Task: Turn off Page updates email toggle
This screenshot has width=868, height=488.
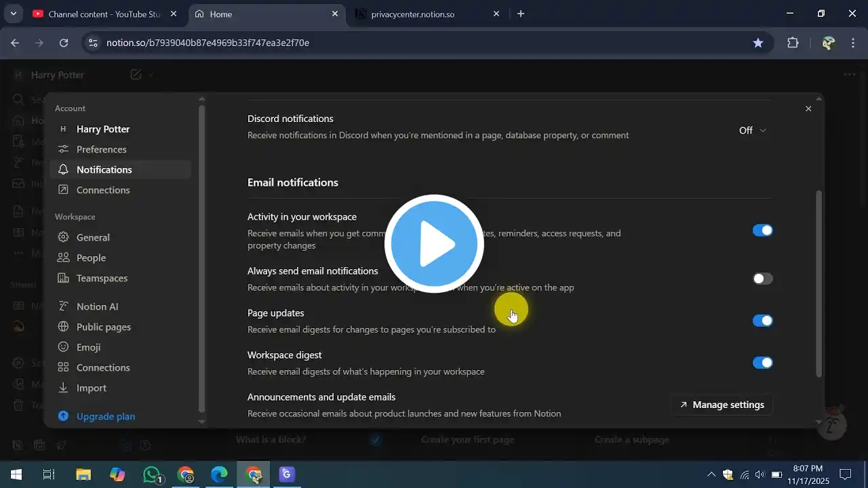Action: pos(762,321)
